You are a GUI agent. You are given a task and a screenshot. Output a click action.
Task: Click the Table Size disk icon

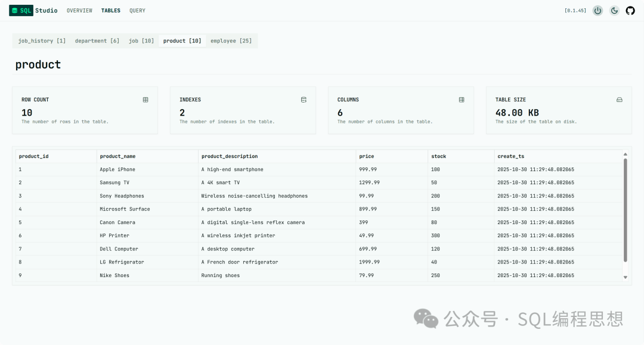619,100
